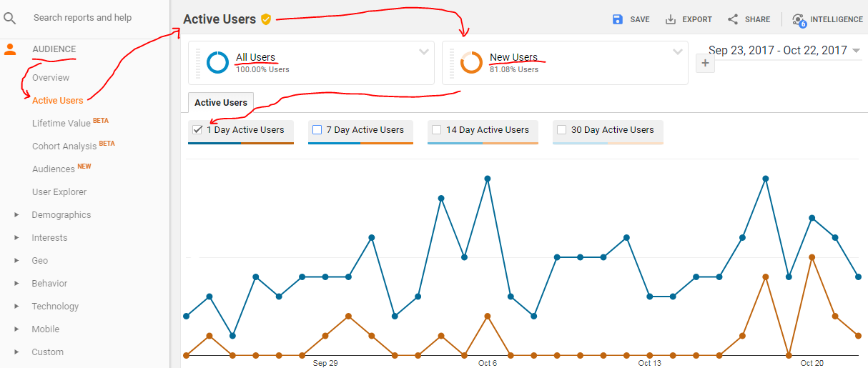Image resolution: width=868 pixels, height=368 pixels.
Task: Click the New Users orange donut icon
Action: point(471,62)
